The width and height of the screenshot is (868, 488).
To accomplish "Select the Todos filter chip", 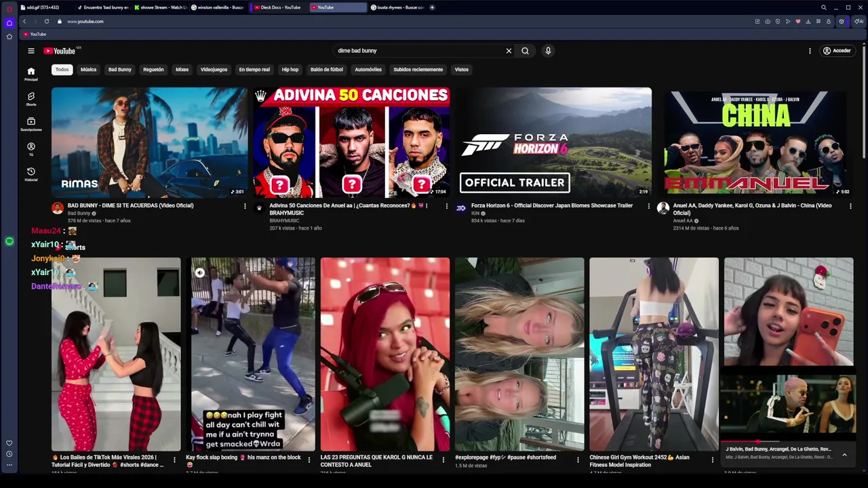I will coord(62,69).
